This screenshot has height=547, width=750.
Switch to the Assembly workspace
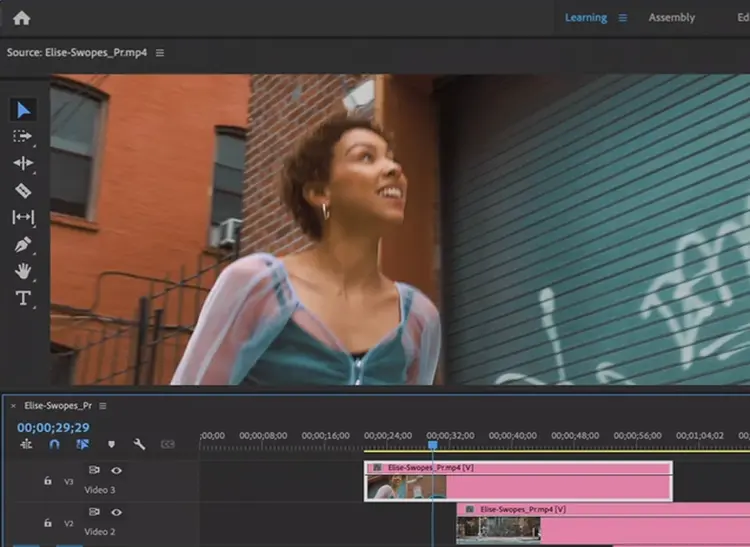tap(671, 18)
